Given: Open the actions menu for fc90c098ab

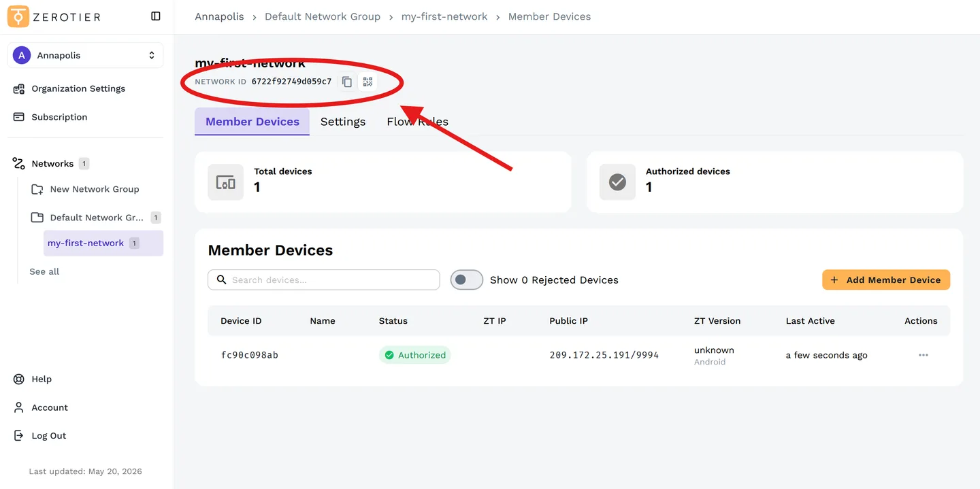Looking at the screenshot, I should (x=924, y=355).
